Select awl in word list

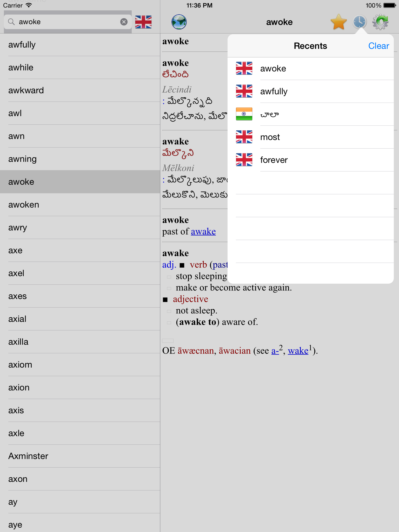pyautogui.click(x=80, y=113)
